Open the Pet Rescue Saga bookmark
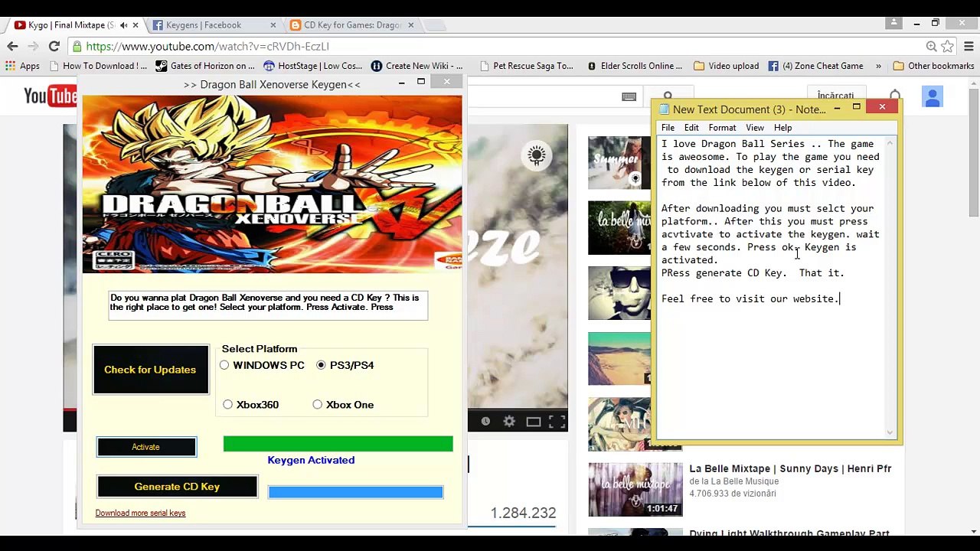The height and width of the screenshot is (551, 980). click(526, 66)
